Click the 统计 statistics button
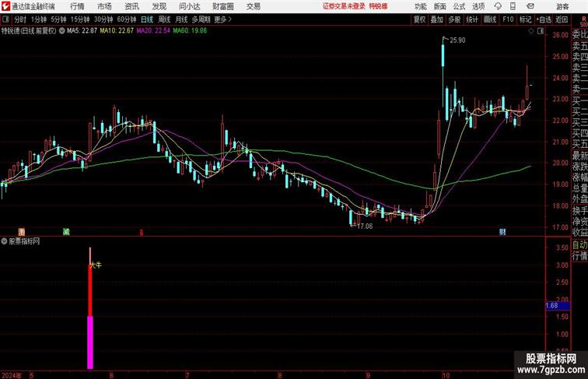This screenshot has width=588, height=379. pos(472,19)
